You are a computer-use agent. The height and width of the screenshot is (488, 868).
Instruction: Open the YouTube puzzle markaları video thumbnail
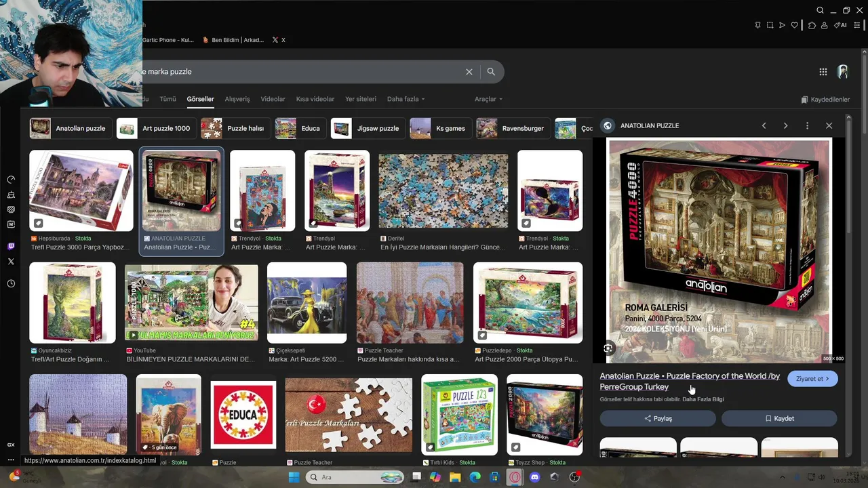(191, 303)
